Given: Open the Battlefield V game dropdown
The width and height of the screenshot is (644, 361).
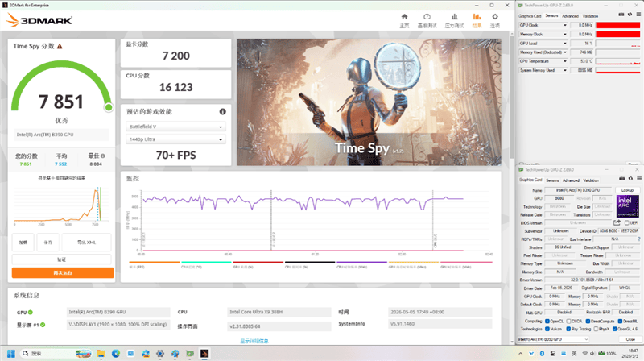Looking at the screenshot, I should (175, 127).
